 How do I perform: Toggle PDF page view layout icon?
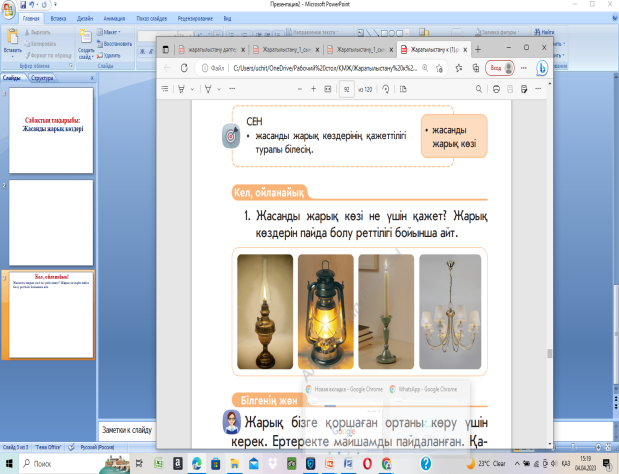point(403,89)
